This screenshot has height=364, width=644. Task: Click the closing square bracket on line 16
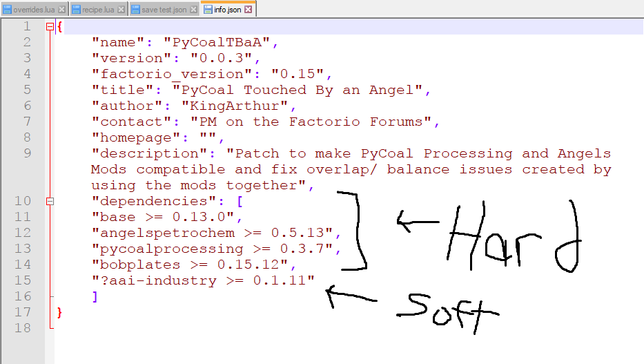coord(95,296)
